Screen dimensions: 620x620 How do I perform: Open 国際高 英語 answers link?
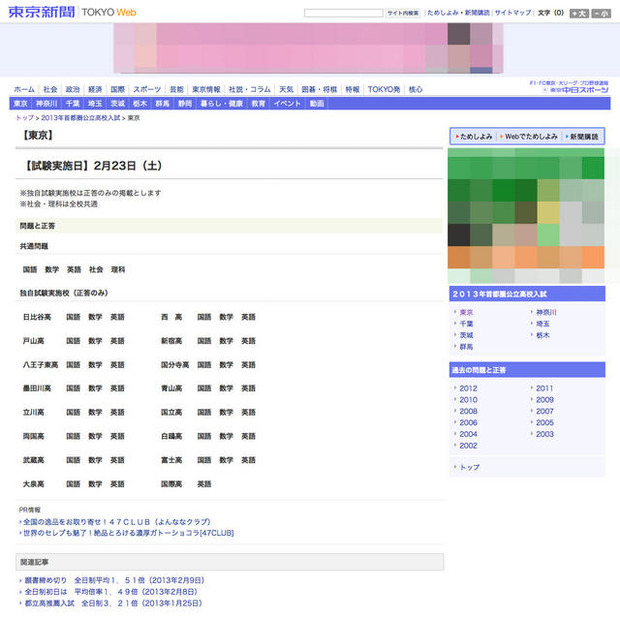204,484
